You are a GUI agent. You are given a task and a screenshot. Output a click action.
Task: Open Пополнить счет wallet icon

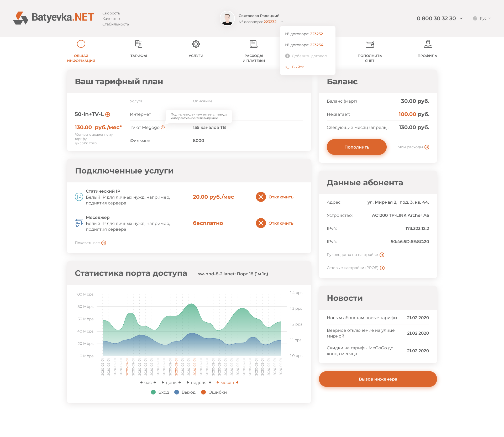370,44
